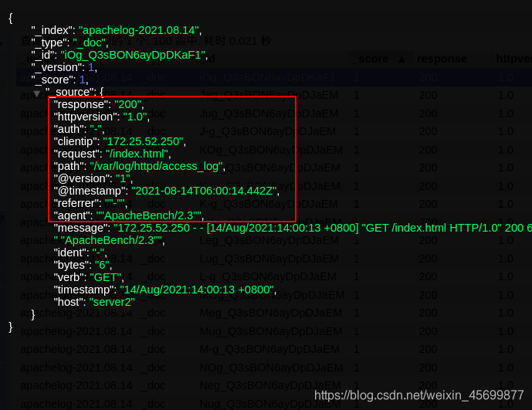This screenshot has height=410, width=532.
Task: Click the "message" key in JSON
Action: pos(80,228)
